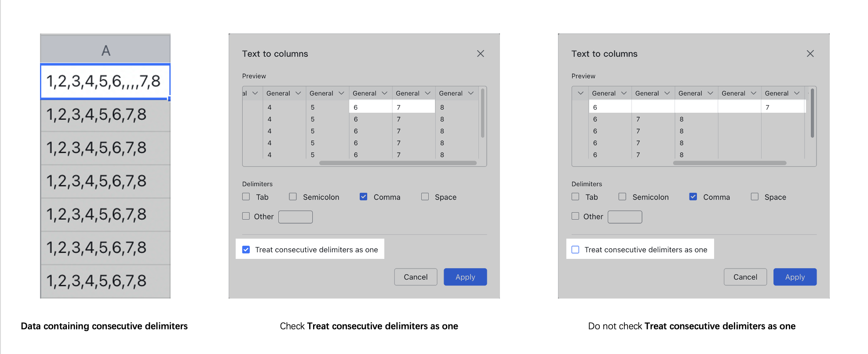
Task: Enable the Tab delimiter in the left dialog
Action: [x=246, y=197]
